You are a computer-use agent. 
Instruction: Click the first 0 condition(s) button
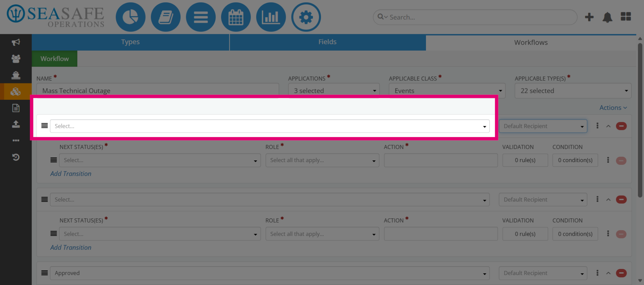tap(575, 160)
